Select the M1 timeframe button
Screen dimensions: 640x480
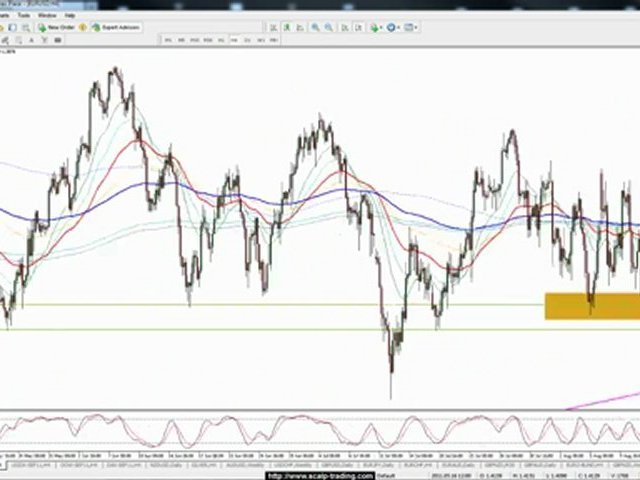click(x=169, y=40)
